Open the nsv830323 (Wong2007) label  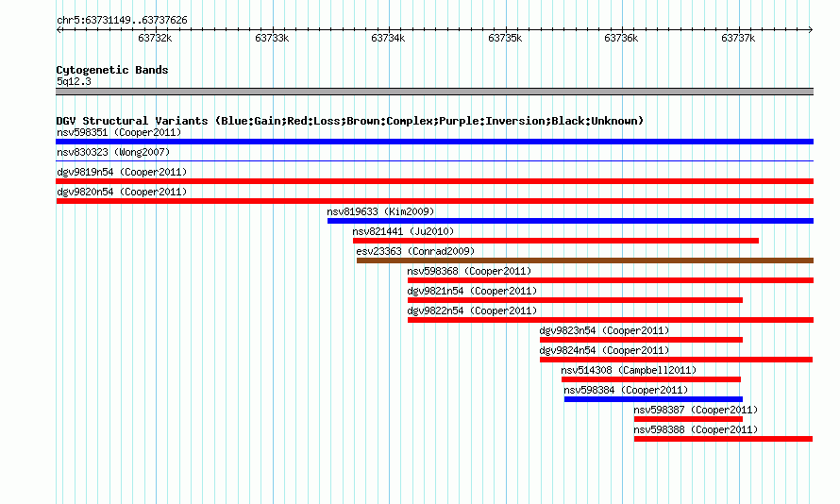[x=113, y=152]
